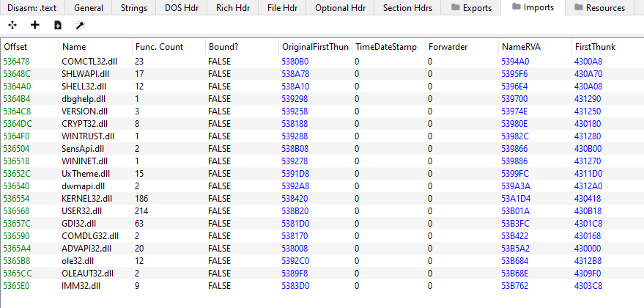This screenshot has width=644, height=308.
Task: Click the FirstThunk column header
Action: [x=607, y=47]
